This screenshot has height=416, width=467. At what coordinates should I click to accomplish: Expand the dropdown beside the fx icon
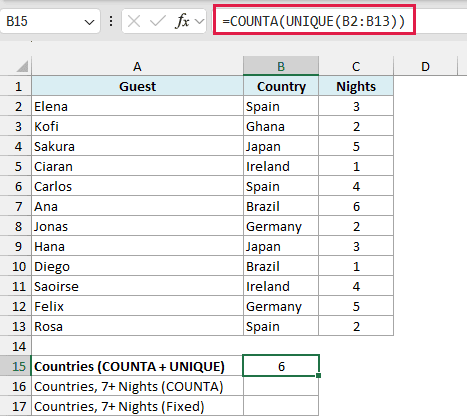[199, 22]
